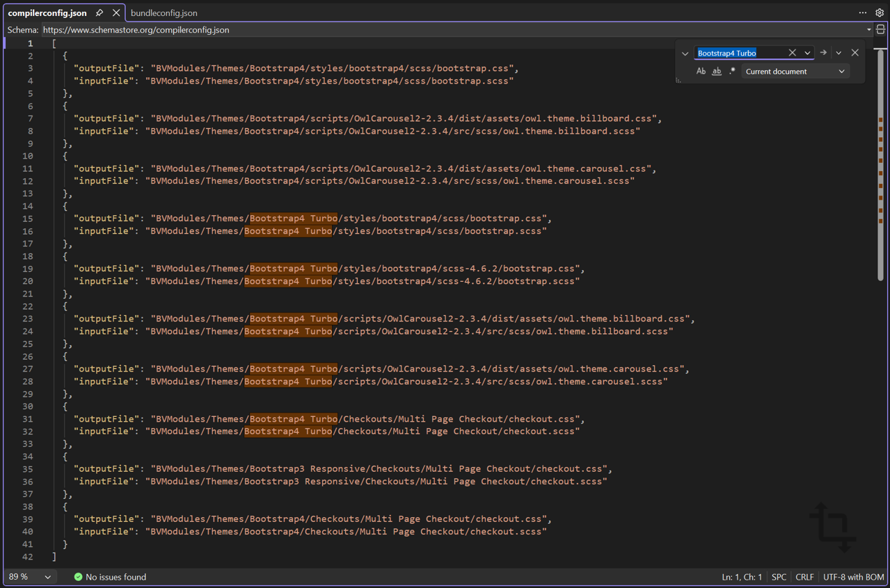The width and height of the screenshot is (890, 588).
Task: Click the Schema URL field
Action: point(452,30)
